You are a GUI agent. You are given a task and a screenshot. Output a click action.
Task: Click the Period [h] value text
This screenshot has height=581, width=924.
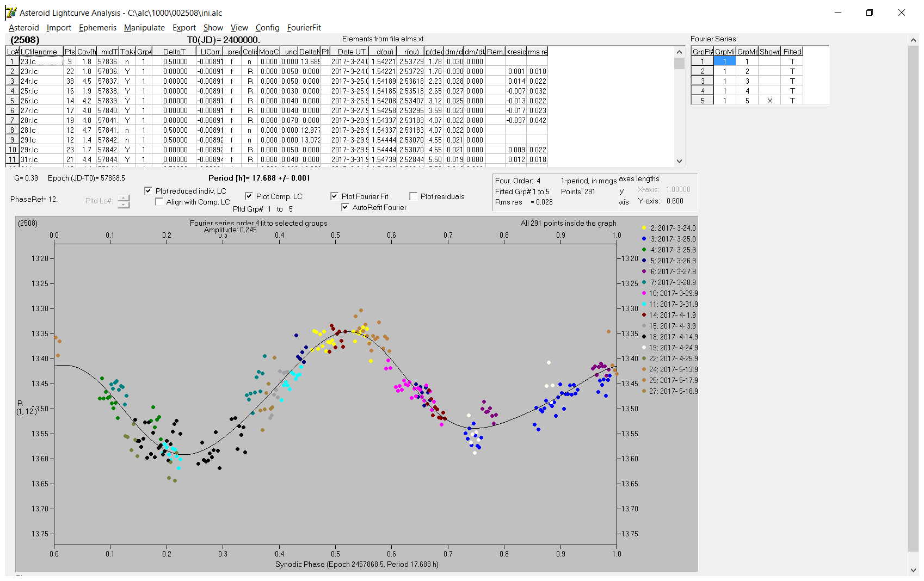pyautogui.click(x=259, y=178)
